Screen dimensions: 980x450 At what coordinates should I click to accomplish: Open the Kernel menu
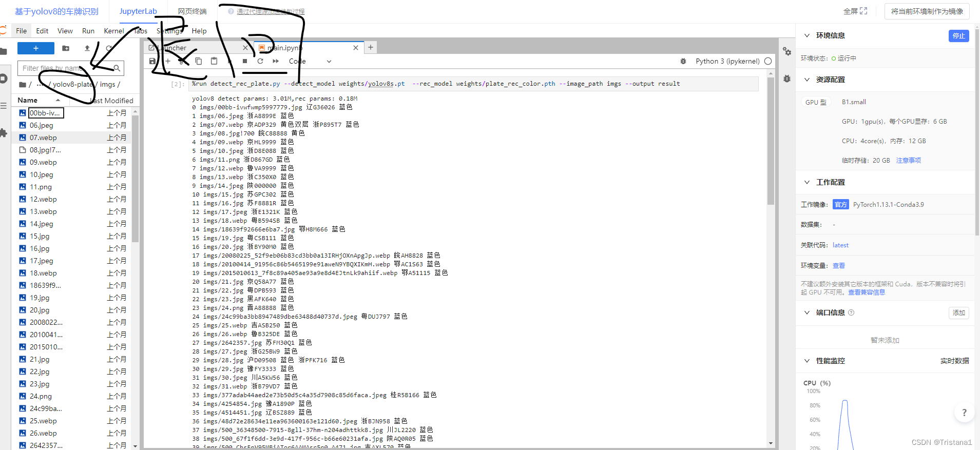[114, 31]
